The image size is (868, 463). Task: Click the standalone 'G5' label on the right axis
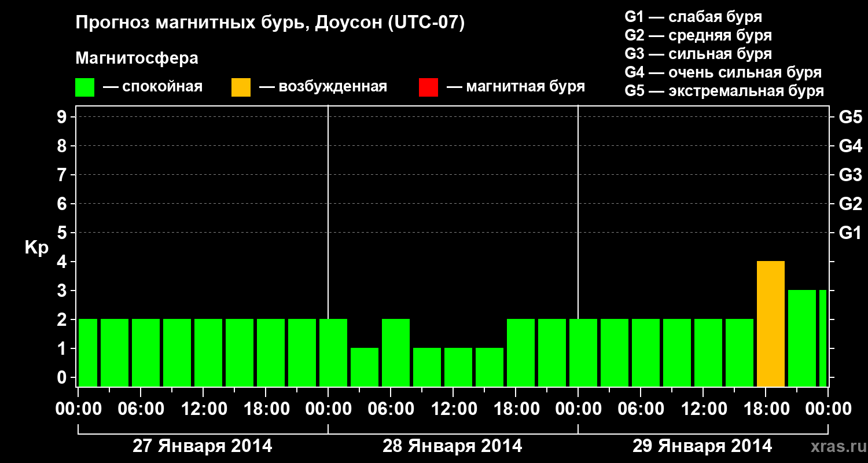[x=851, y=117]
